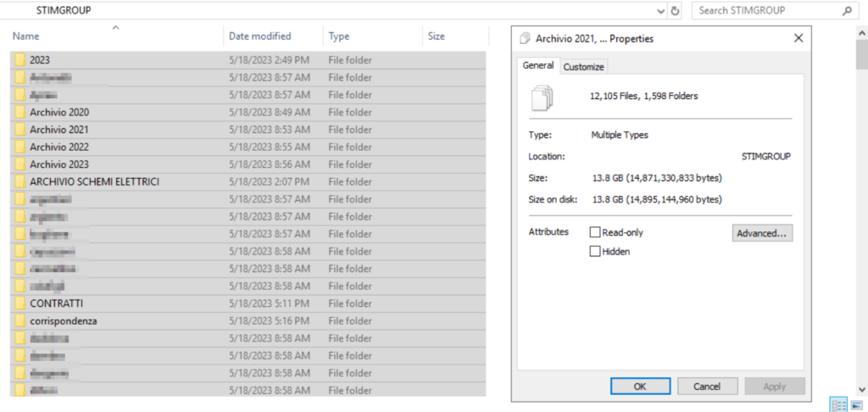Click the search magnifier icon
Image resolution: width=868 pixels, height=412 pixels.
click(x=846, y=11)
